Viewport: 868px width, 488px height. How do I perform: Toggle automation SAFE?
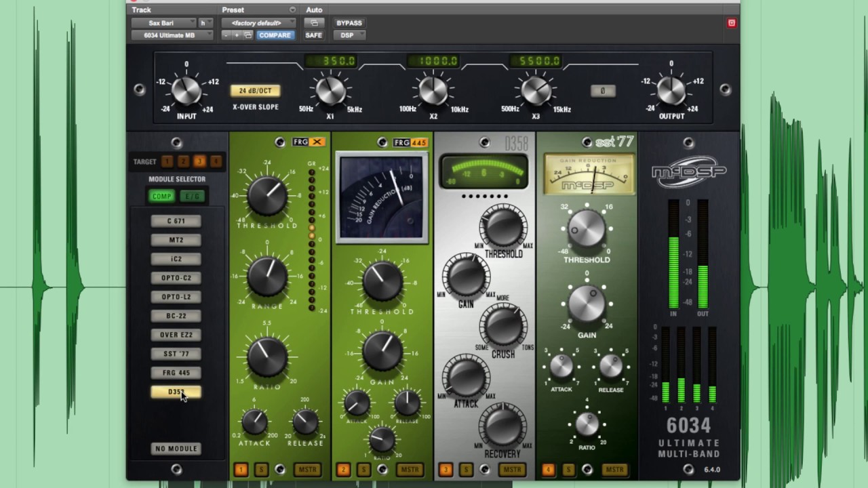click(x=314, y=35)
